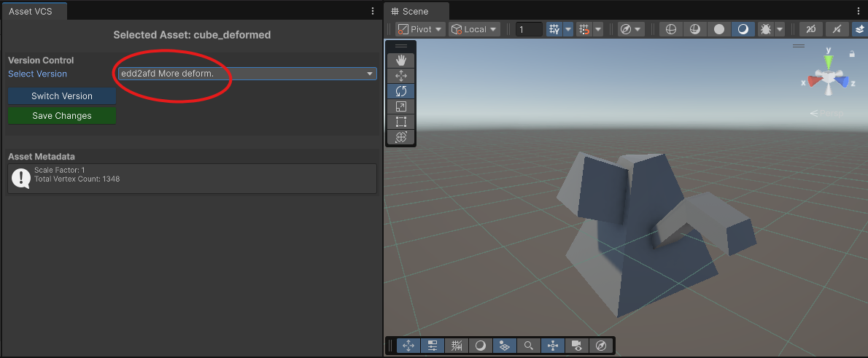Click the compass icon in bottom overlay bar
Viewport: 868px width, 358px height.
(601, 346)
